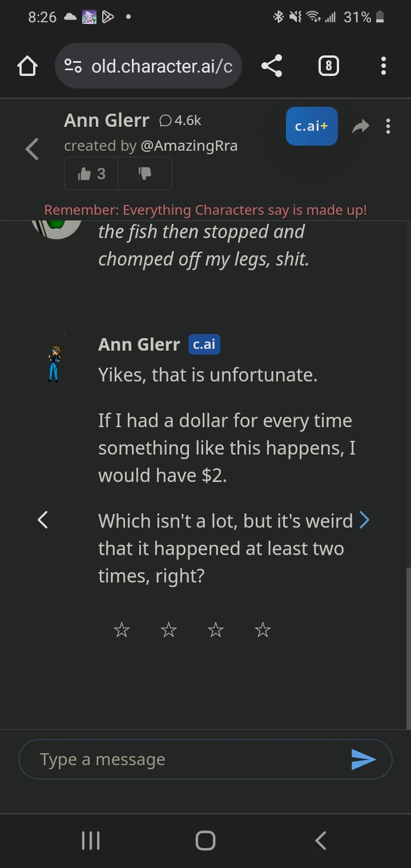
Task: Click Ann Glerr's avatar thumbnail
Action: (55, 358)
